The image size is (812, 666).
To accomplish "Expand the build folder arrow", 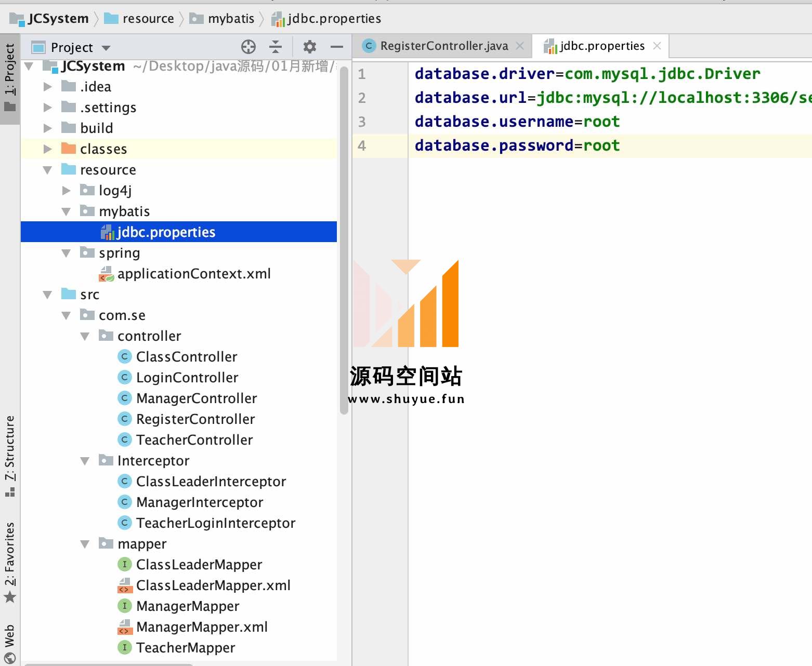I will tap(48, 128).
